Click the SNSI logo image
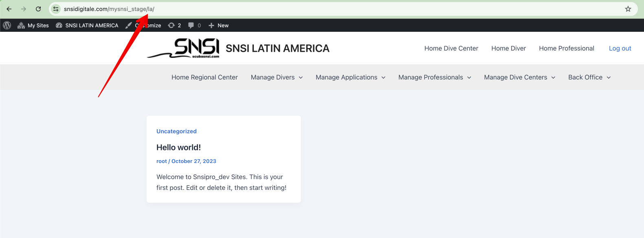 click(183, 48)
